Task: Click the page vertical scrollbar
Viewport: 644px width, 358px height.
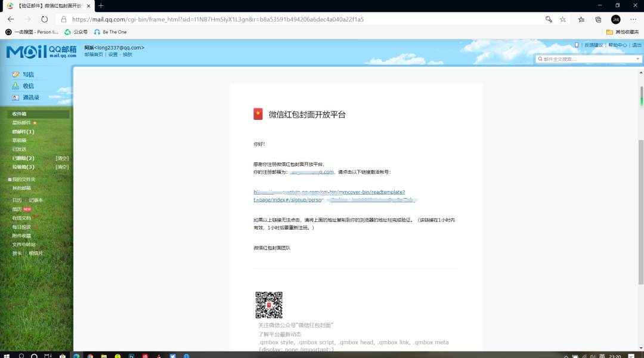Action: (641, 212)
